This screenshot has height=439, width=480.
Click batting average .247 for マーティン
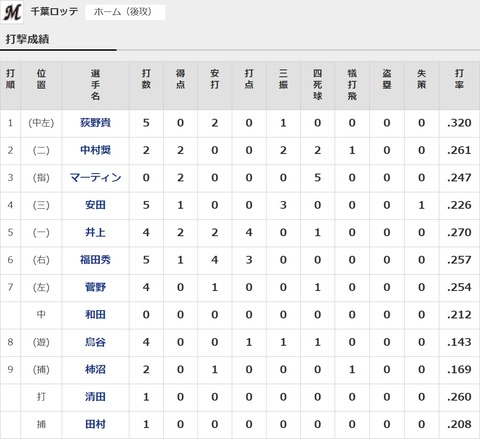pos(459,177)
